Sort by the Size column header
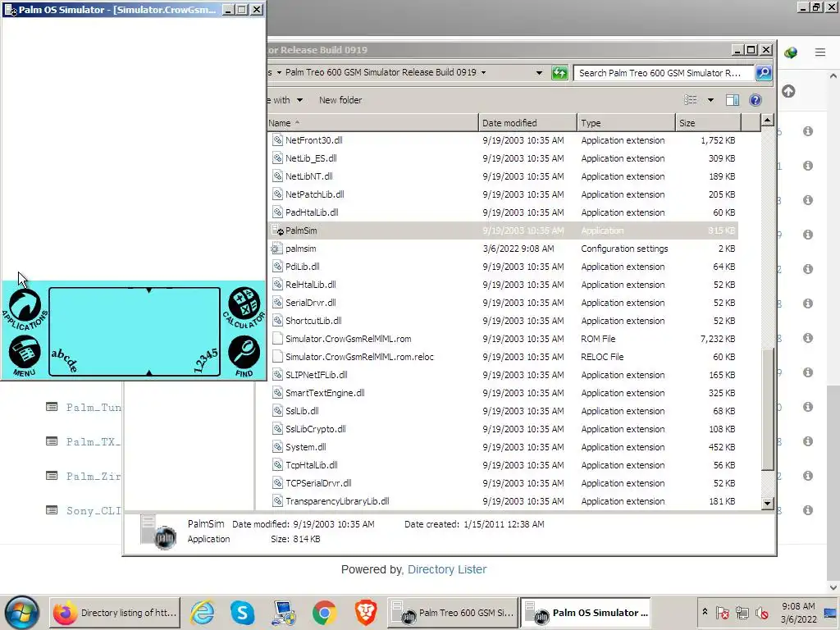The height and width of the screenshot is (630, 840). coord(708,123)
